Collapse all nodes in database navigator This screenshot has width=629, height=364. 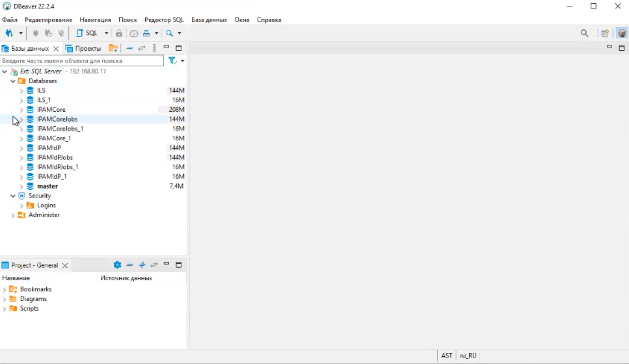pos(129,48)
